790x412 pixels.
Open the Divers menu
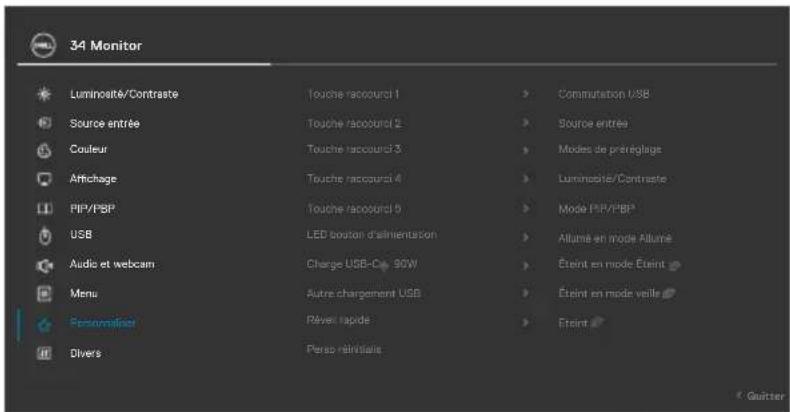[85, 353]
